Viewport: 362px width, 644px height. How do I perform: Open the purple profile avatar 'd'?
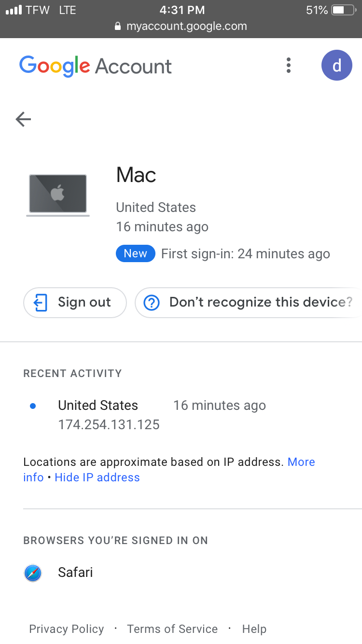pos(336,65)
